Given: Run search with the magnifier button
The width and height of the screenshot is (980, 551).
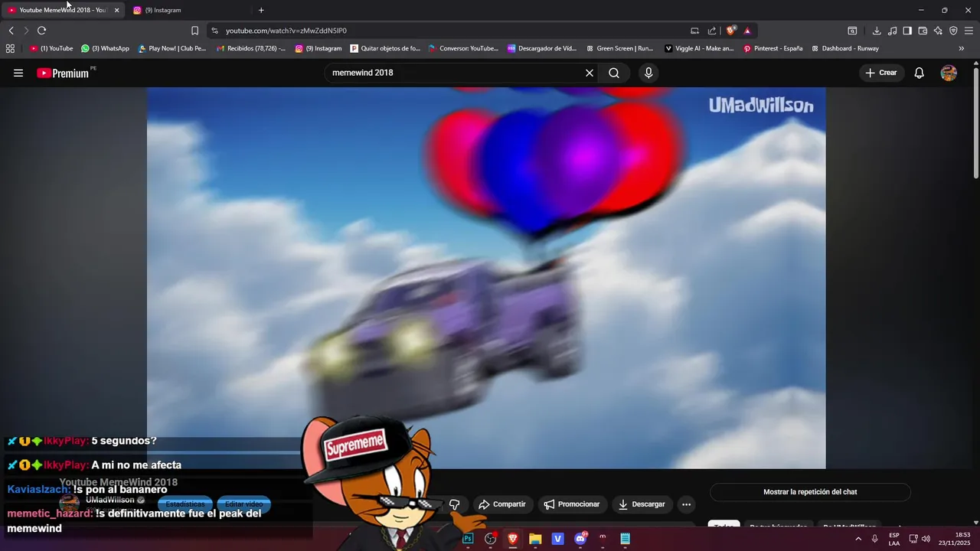Looking at the screenshot, I should pyautogui.click(x=614, y=73).
